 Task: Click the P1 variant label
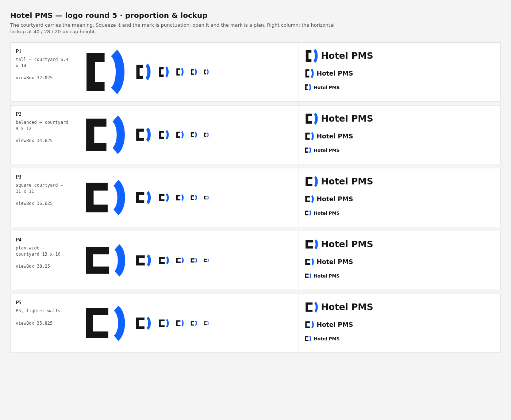pyautogui.click(x=19, y=51)
